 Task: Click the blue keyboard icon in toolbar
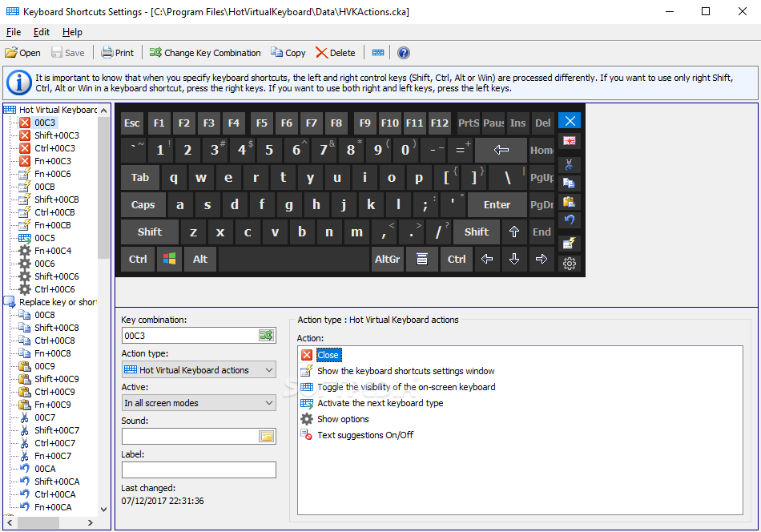[x=378, y=52]
